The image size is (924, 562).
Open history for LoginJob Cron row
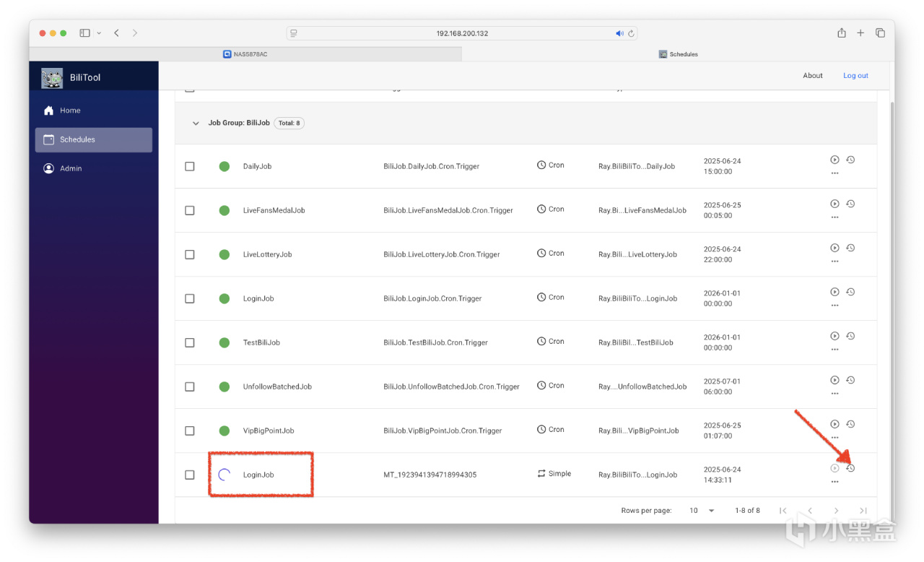[850, 292]
